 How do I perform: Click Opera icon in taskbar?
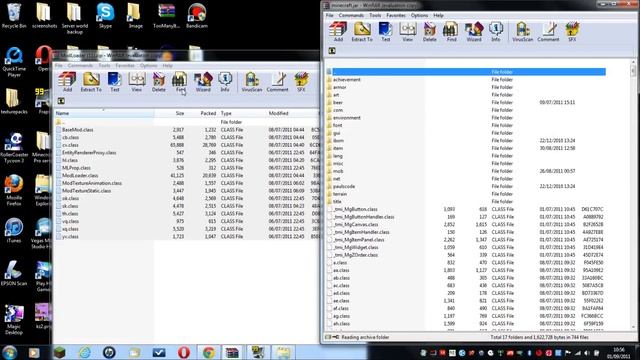coord(183,352)
